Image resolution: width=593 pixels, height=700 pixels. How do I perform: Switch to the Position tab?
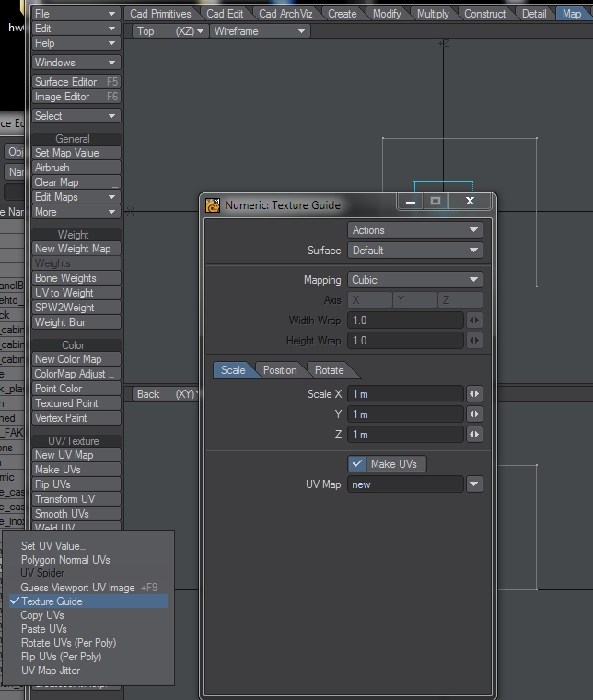280,370
